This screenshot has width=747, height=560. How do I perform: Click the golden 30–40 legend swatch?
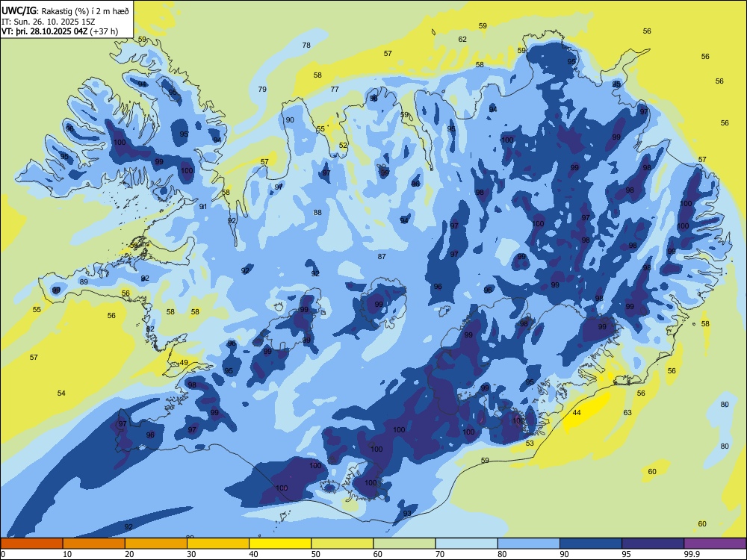[218, 544]
